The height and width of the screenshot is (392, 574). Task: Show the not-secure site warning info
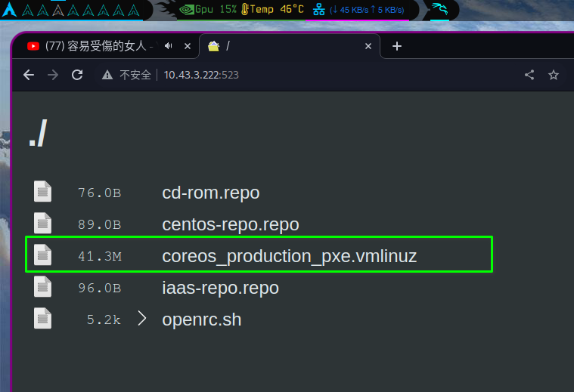pyautogui.click(x=126, y=75)
